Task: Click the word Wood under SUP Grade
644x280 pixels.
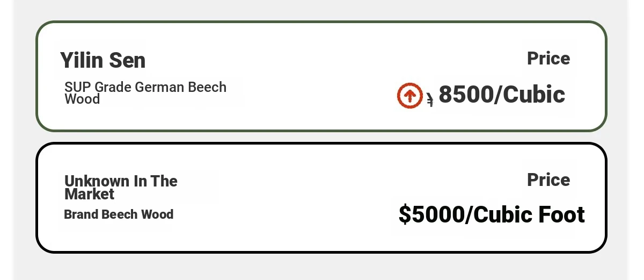Action: click(82, 99)
